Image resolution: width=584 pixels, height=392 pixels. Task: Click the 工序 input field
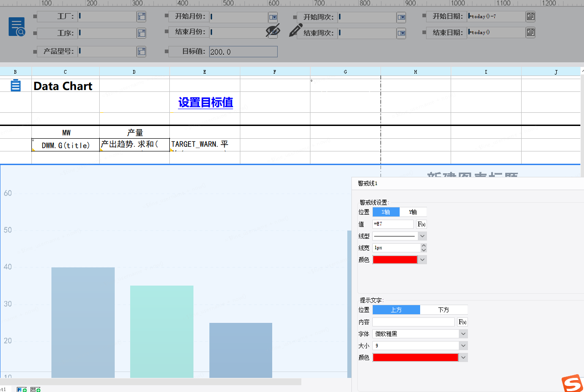[x=107, y=33]
